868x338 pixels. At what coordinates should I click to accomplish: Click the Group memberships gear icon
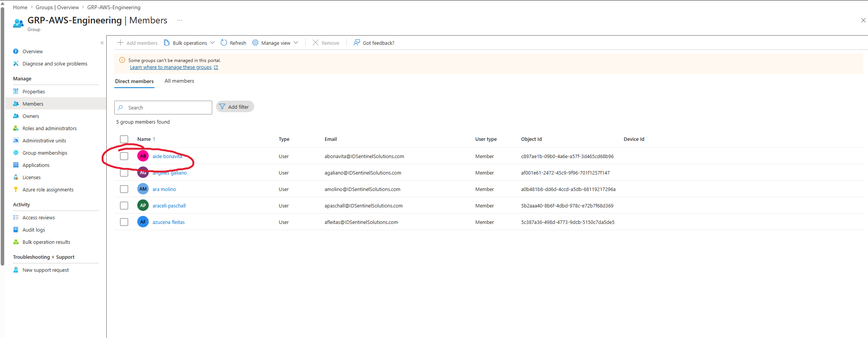click(16, 153)
